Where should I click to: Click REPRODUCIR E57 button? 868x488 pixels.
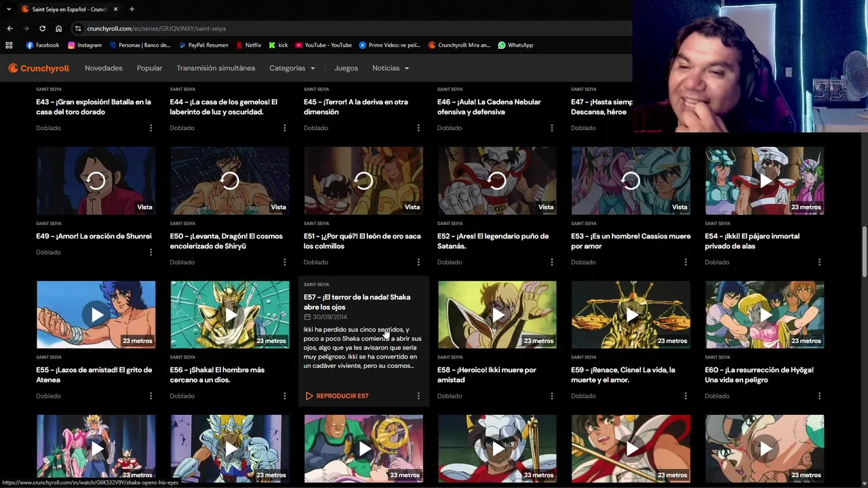click(x=336, y=396)
